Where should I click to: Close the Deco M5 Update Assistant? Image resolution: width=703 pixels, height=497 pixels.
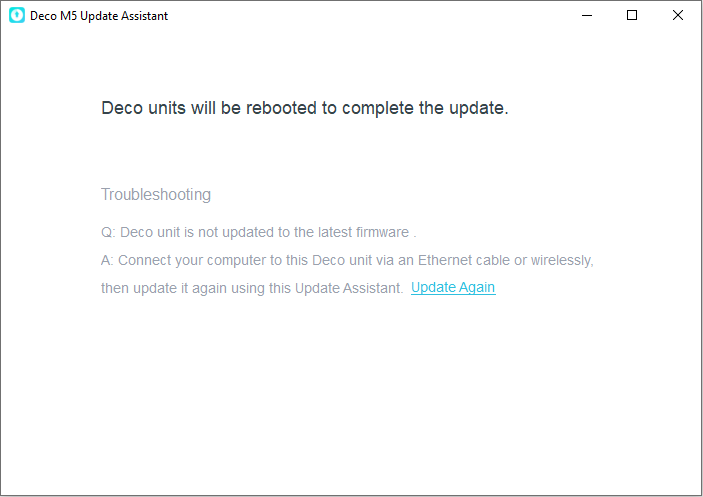coord(678,15)
